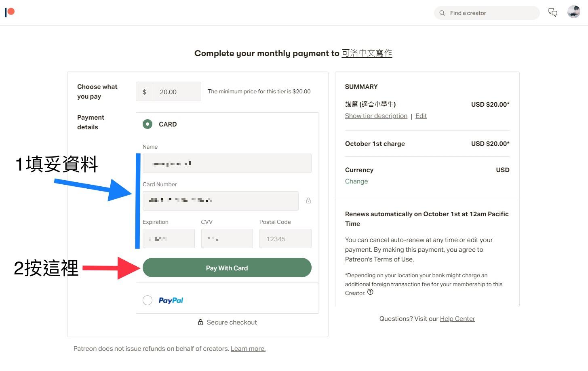Open the Learn more refund link

(x=248, y=349)
